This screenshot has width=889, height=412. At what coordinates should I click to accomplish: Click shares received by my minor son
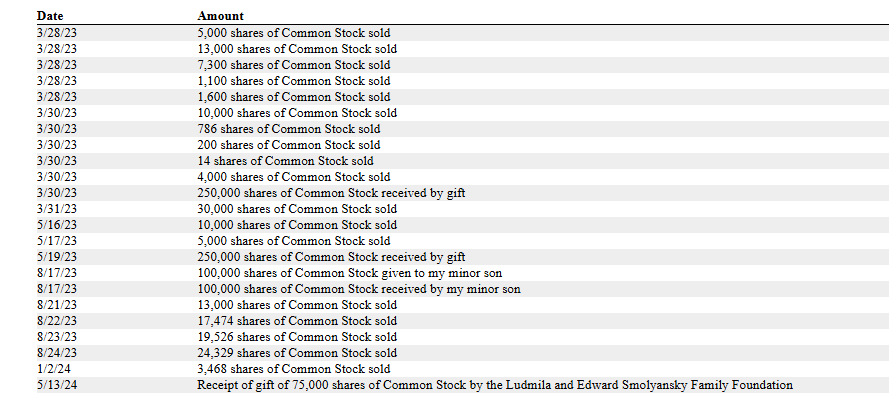click(x=358, y=289)
